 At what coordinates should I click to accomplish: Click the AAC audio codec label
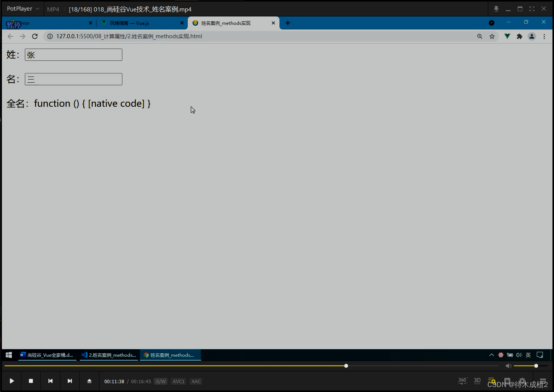tap(196, 381)
